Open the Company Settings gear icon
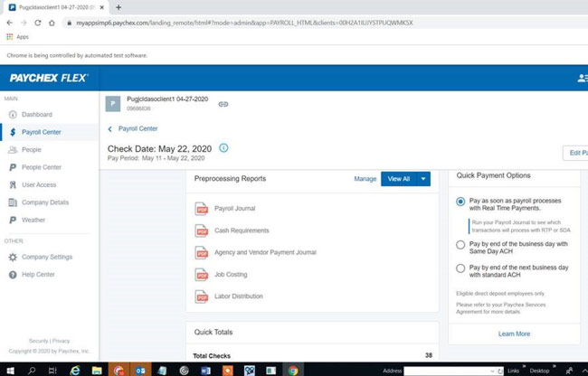The image size is (588, 376). 13,258
